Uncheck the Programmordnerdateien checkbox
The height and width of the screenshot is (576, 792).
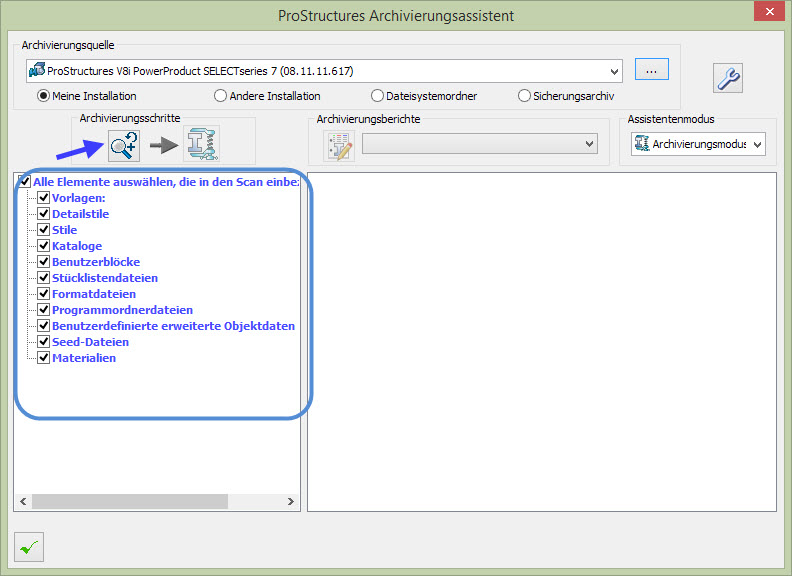click(43, 310)
